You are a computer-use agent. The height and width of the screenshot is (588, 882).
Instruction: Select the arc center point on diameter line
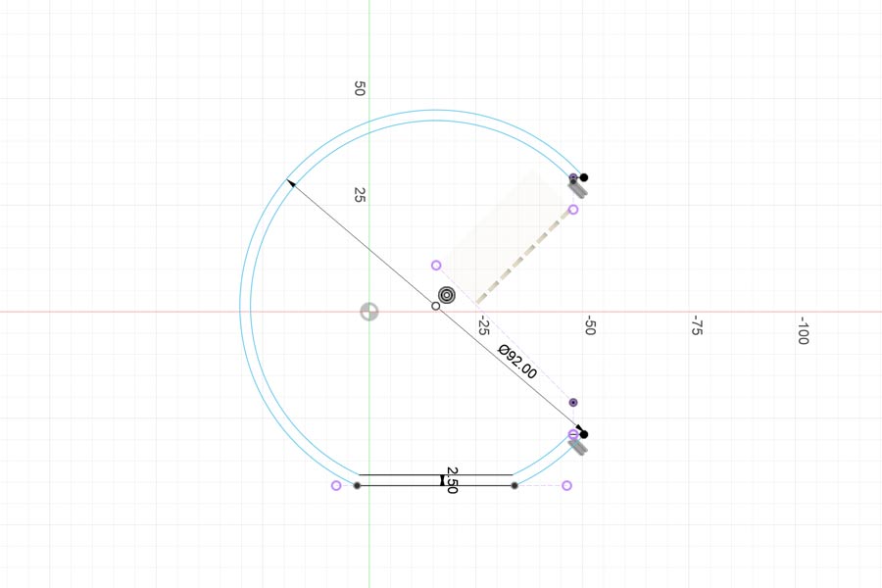(435, 306)
